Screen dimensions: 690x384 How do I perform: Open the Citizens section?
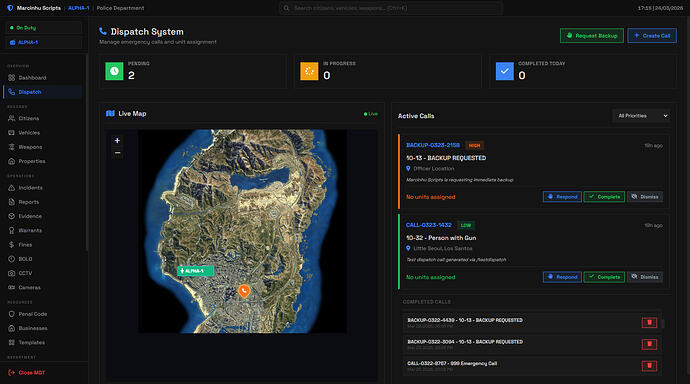pos(43,118)
